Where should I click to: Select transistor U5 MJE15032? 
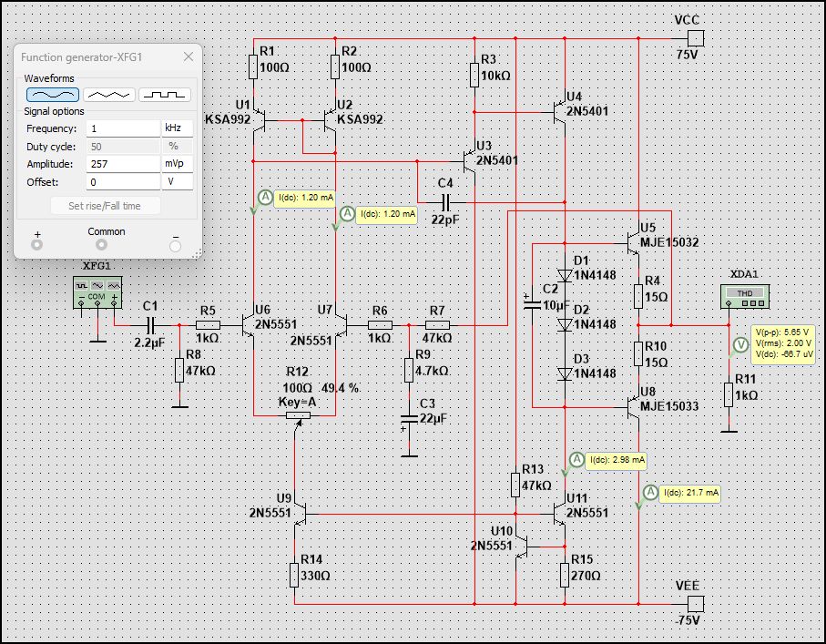tap(633, 243)
